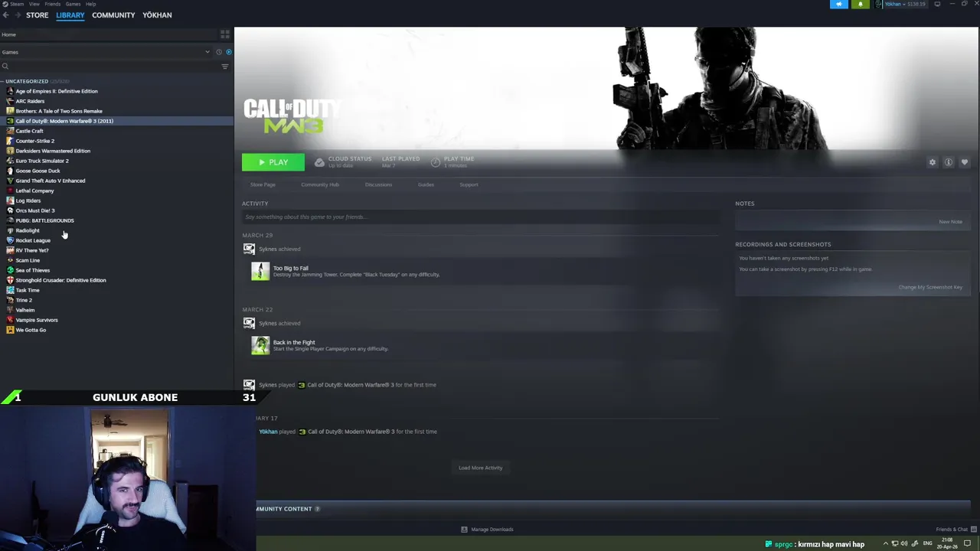Open the game Store Page link
This screenshot has width=980, height=551.
(263, 184)
